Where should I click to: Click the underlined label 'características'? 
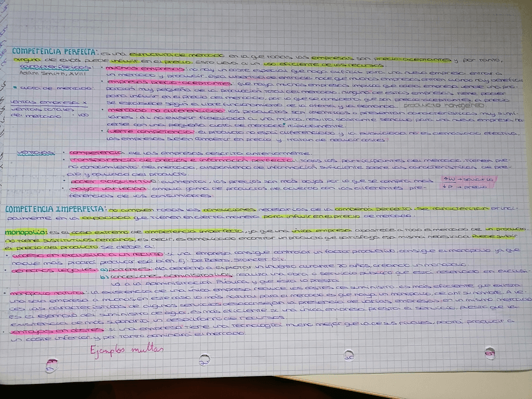coord(55,67)
